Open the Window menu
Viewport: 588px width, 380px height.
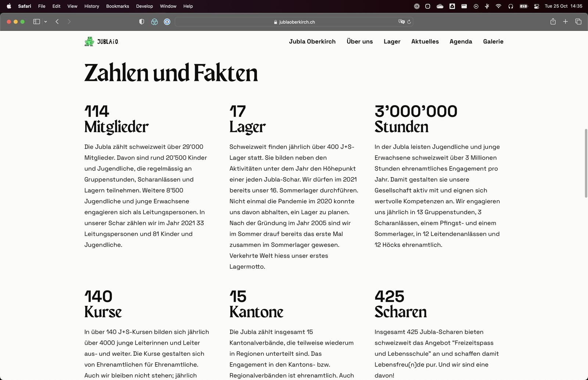pos(168,6)
